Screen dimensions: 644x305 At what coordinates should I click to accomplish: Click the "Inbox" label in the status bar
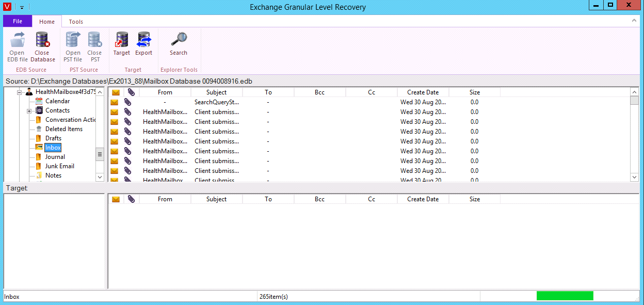click(12, 297)
